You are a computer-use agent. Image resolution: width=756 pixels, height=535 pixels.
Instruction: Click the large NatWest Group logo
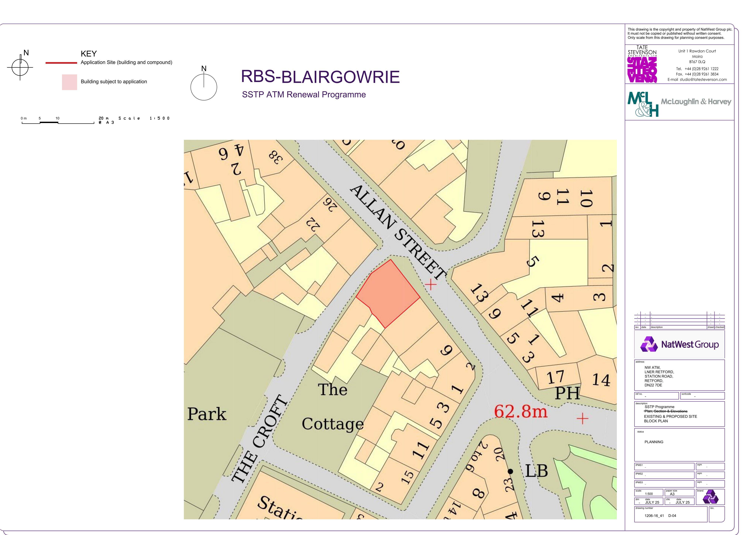point(679,345)
